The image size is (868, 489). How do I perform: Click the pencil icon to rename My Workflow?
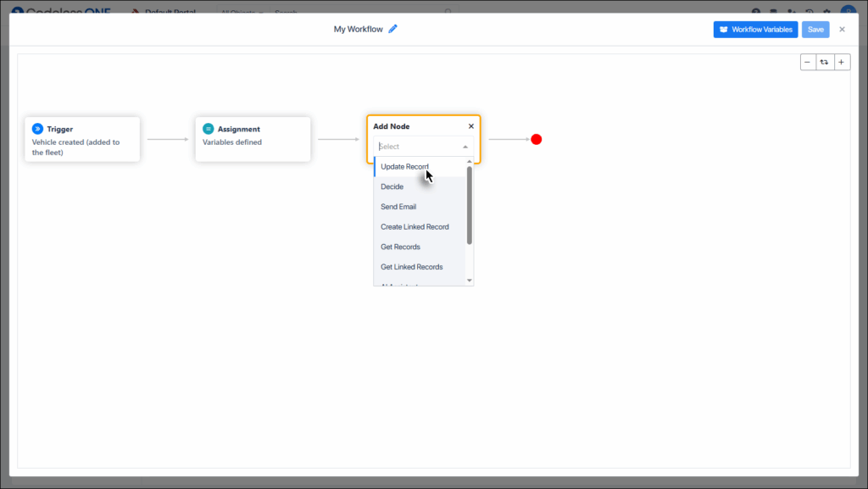[392, 28]
